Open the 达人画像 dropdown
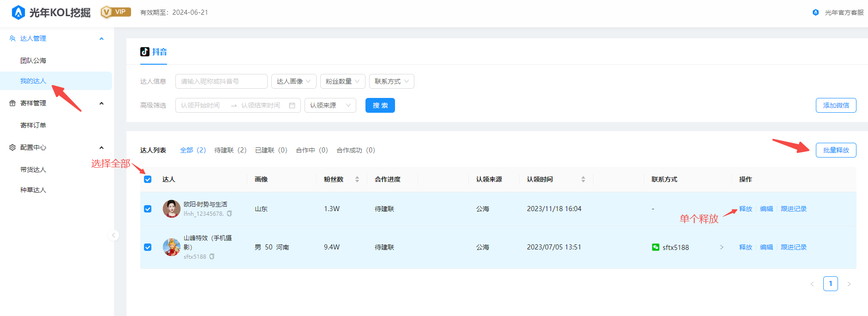This screenshot has height=316, width=868. tap(293, 81)
